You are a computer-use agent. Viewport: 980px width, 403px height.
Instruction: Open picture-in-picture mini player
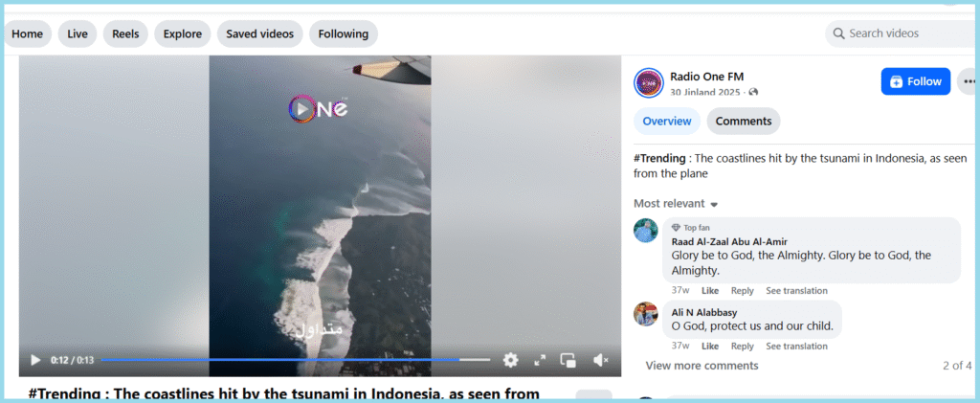568,360
